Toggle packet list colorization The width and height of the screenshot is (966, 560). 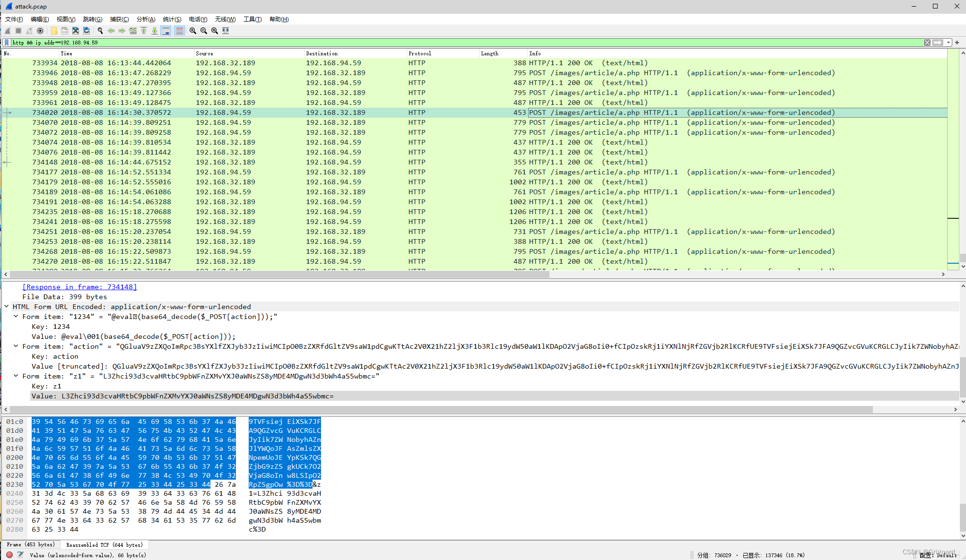click(x=179, y=31)
